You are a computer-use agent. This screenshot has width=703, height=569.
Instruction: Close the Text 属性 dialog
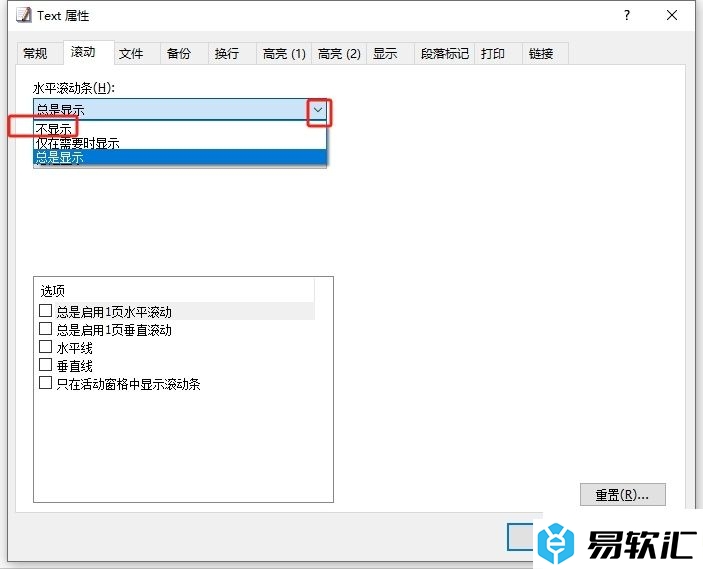pos(672,16)
